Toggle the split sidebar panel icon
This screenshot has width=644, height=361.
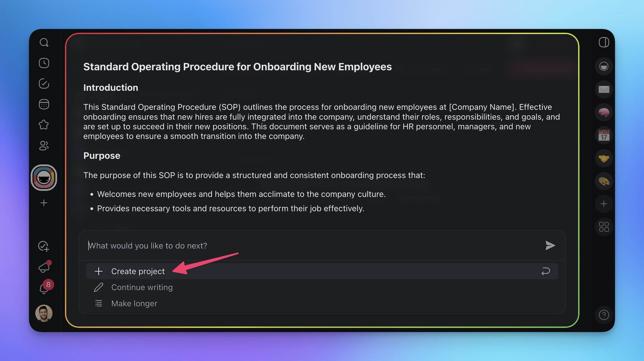pos(604,42)
